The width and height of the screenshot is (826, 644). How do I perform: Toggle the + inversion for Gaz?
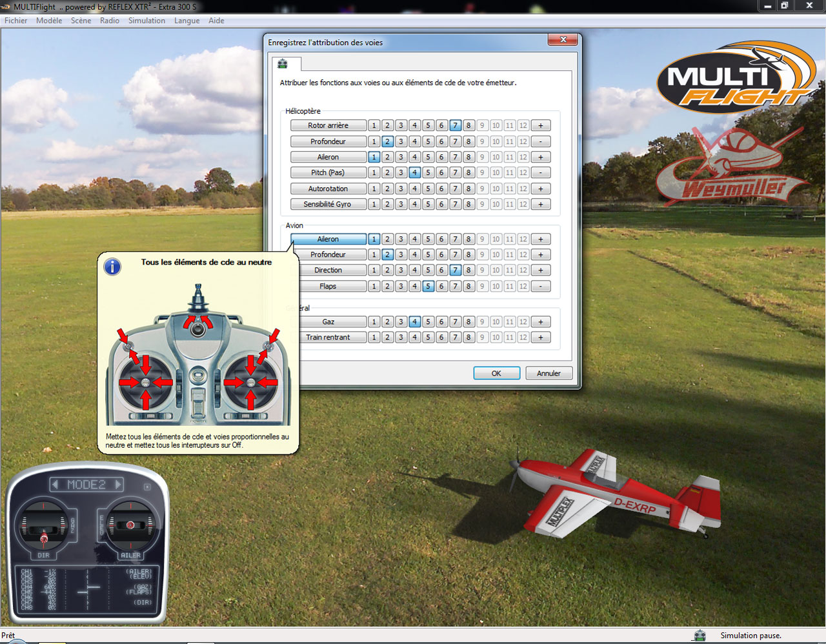pos(541,321)
